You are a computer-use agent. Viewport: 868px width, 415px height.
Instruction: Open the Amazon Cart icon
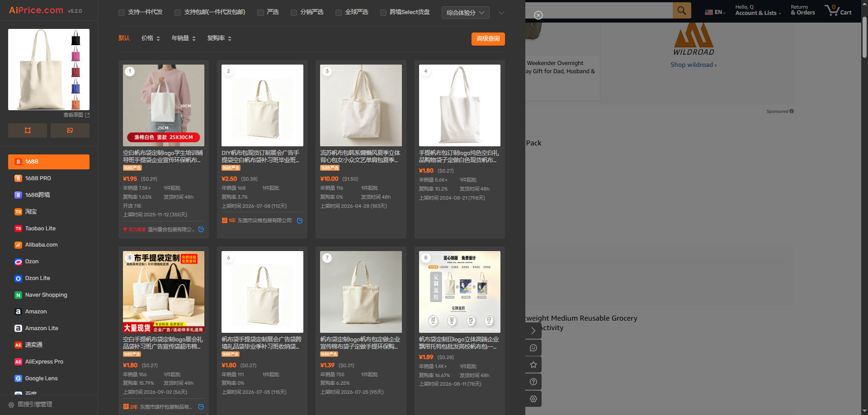click(x=838, y=10)
